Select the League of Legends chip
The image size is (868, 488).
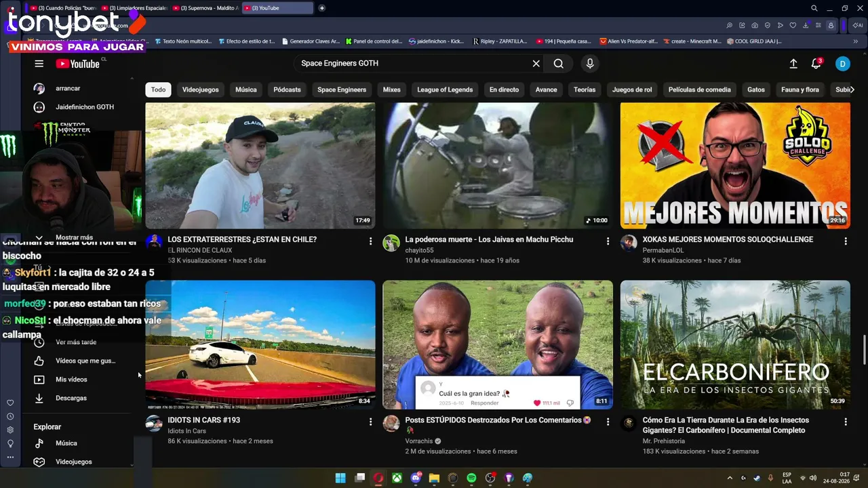pyautogui.click(x=445, y=89)
